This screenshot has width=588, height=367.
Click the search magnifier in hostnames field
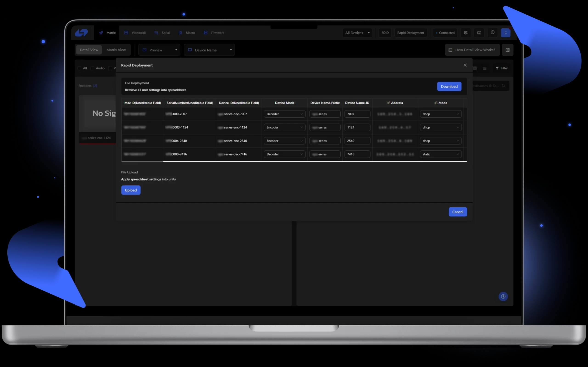point(503,86)
